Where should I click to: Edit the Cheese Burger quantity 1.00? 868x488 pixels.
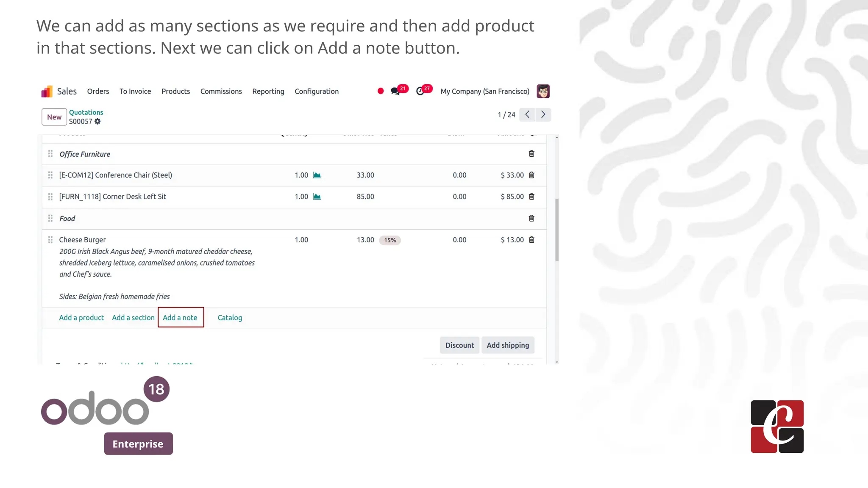click(x=301, y=240)
